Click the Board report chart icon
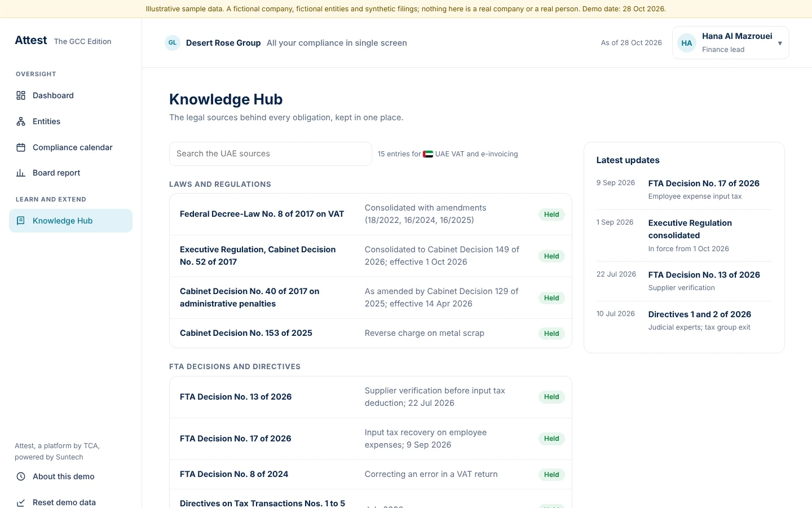This screenshot has height=508, width=812. pyautogui.click(x=21, y=173)
